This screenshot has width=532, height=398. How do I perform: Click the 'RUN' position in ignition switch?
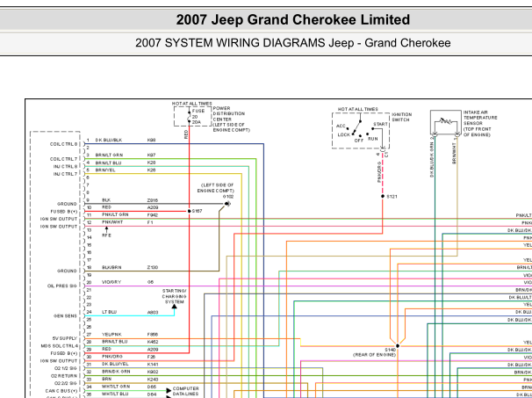click(x=372, y=139)
